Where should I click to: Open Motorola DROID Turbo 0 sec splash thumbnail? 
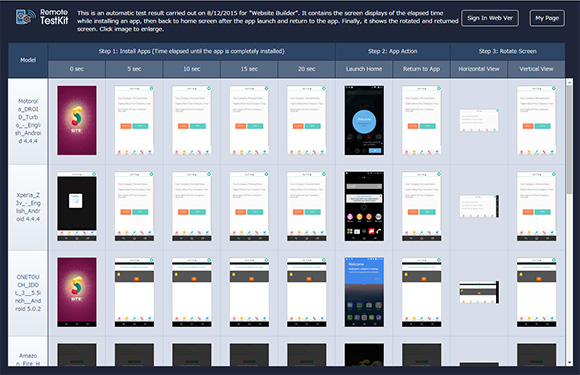[77, 121]
